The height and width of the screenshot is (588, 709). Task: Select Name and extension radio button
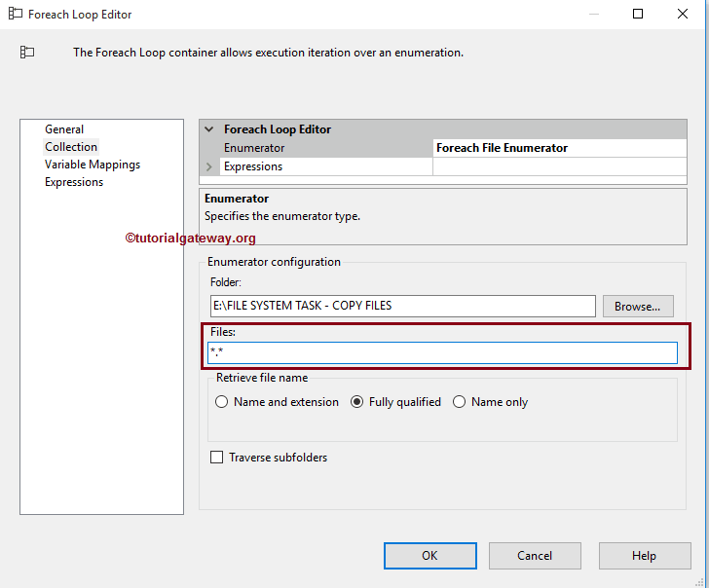tap(222, 402)
